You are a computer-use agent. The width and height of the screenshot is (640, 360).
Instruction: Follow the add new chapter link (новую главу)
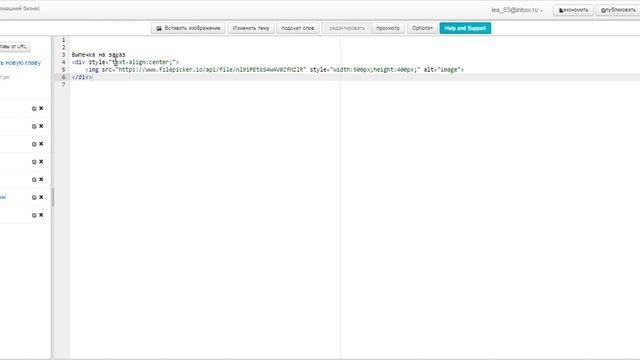tap(20, 63)
